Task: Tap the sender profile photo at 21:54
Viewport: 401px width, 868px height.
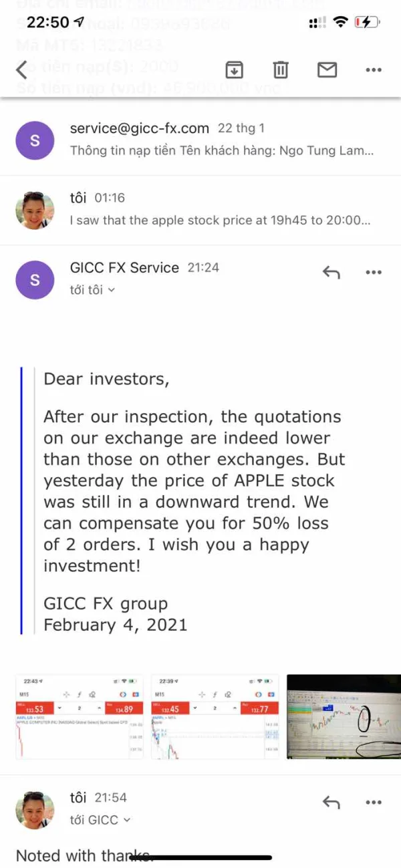Action: pyautogui.click(x=35, y=809)
